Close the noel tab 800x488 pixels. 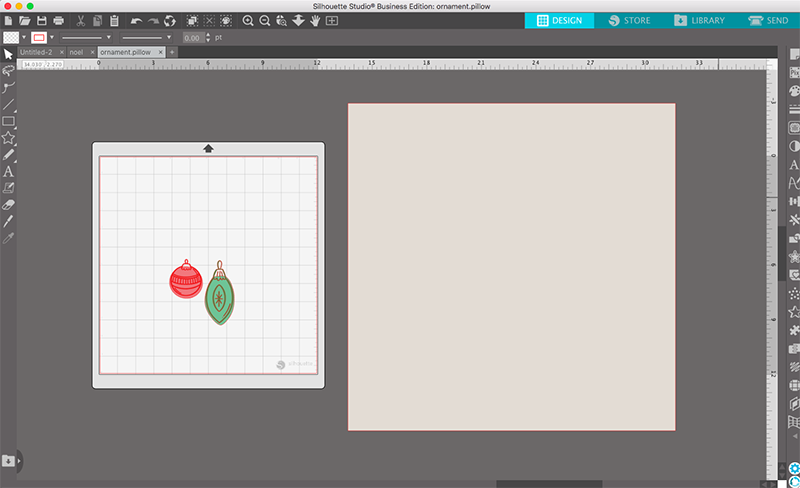(x=92, y=52)
